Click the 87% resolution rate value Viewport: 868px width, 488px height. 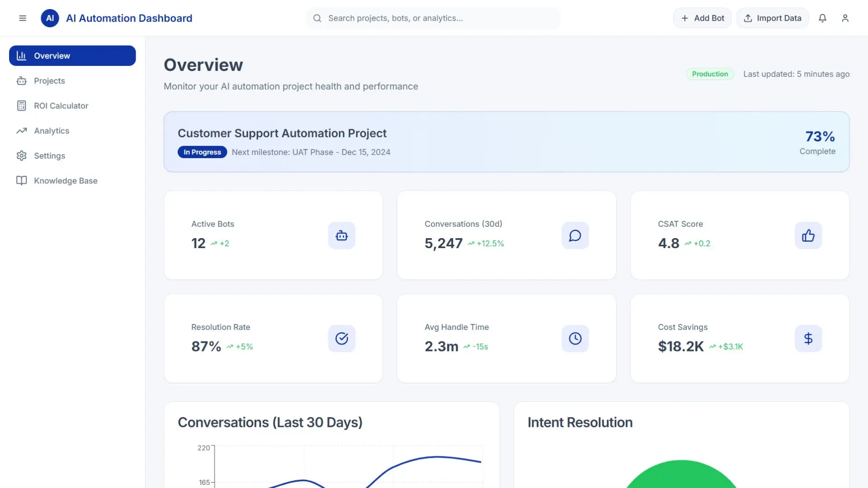point(206,347)
